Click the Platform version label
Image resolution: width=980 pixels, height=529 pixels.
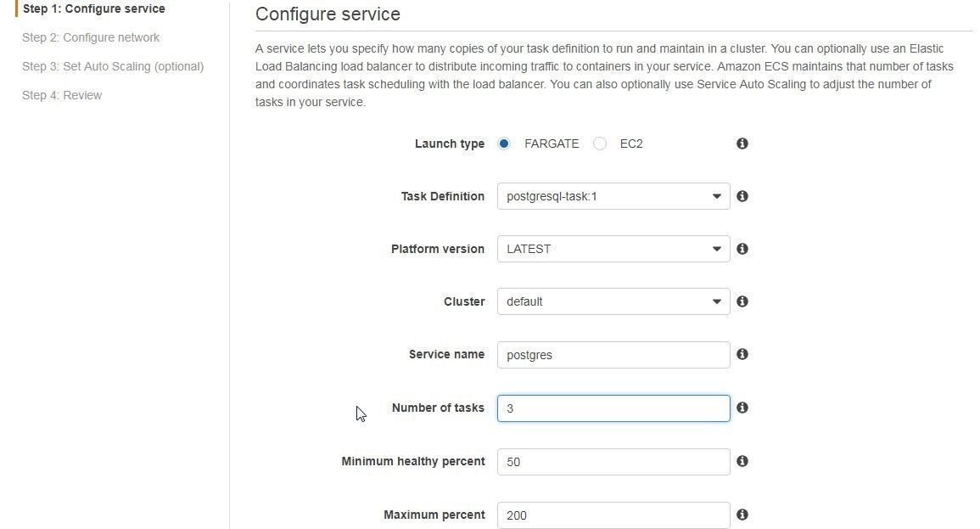(x=438, y=249)
